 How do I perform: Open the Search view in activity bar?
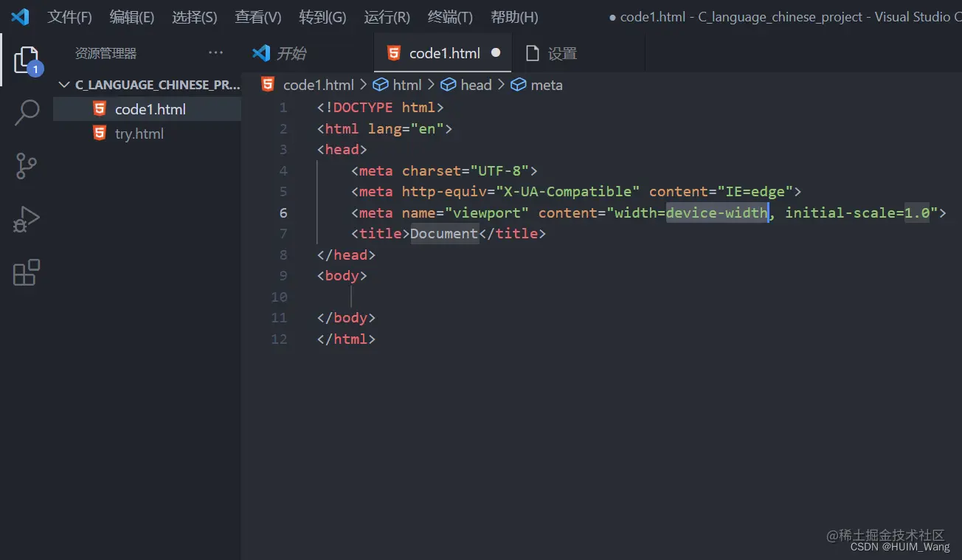click(27, 113)
